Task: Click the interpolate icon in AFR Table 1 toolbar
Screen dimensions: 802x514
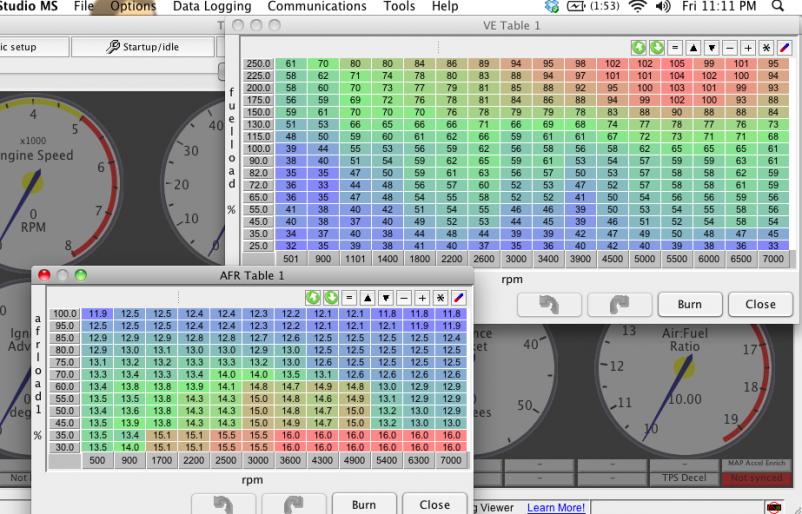Action: (x=458, y=297)
